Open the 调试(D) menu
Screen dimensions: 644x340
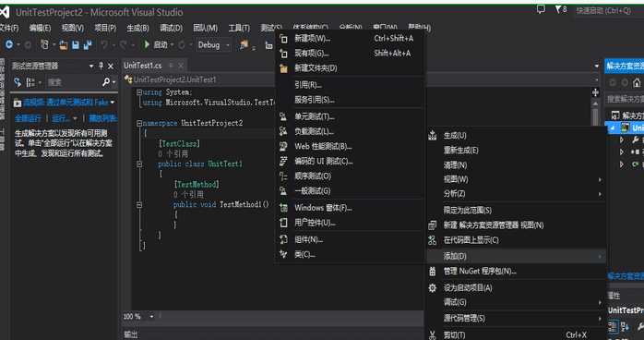[171, 28]
